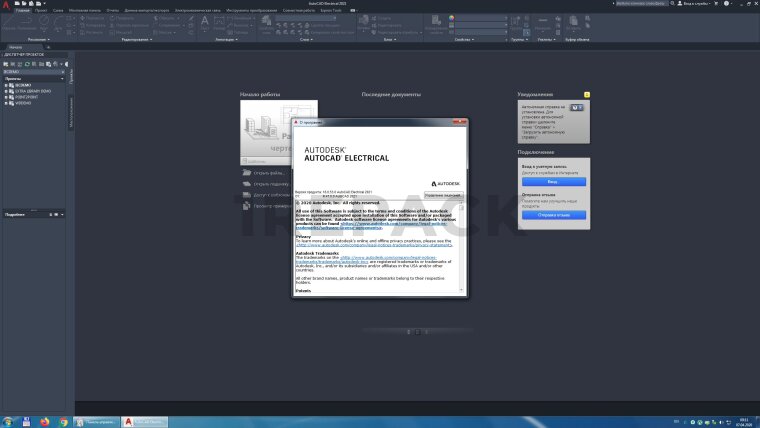Viewport: 760px width, 428px height.
Task: Click the Firefox icon in the taskbar
Action: [43, 422]
